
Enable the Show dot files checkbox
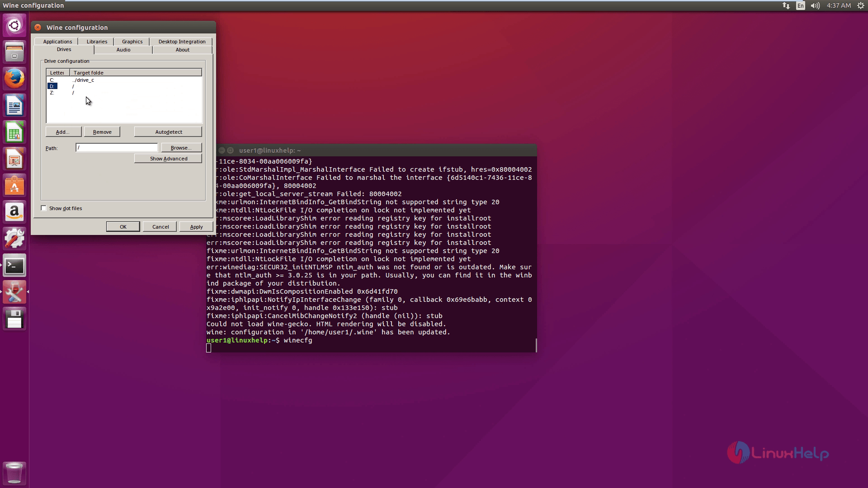click(x=44, y=208)
